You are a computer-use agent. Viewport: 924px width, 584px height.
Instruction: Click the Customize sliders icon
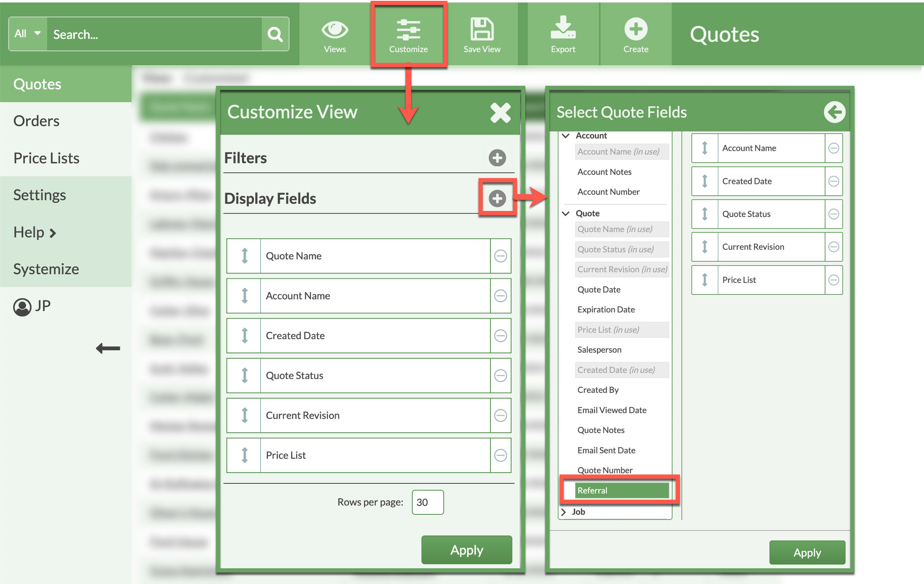[408, 30]
